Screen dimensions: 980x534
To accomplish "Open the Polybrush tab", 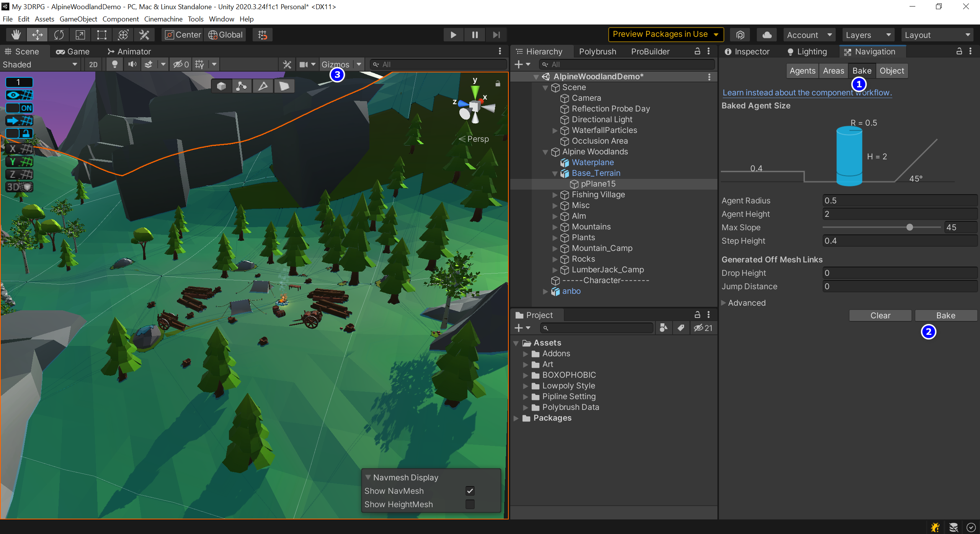I will pos(598,51).
